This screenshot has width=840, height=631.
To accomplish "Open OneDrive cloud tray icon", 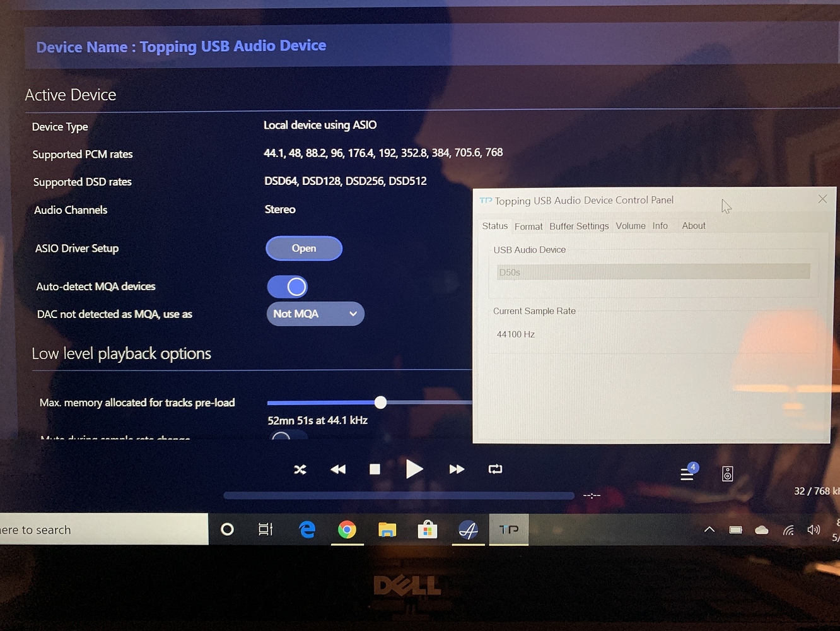I will point(762,530).
